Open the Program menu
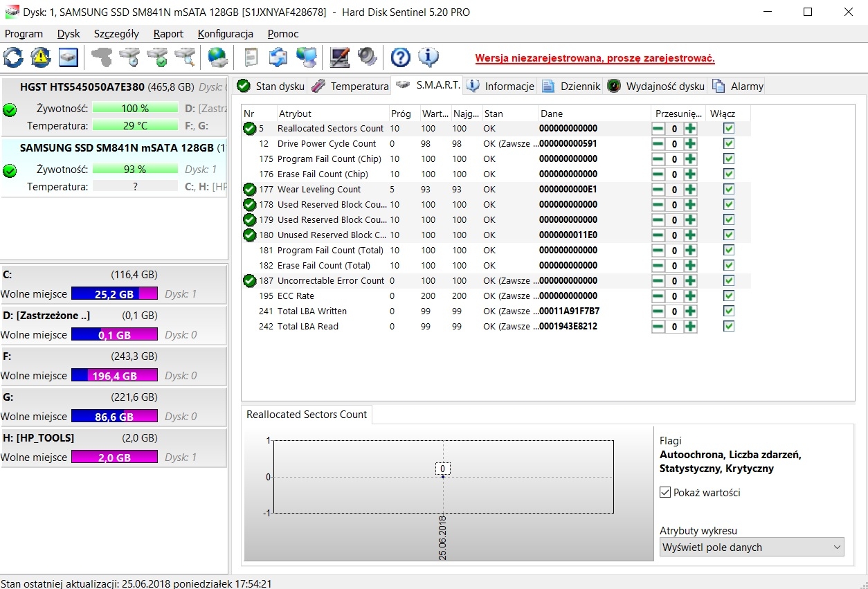Screen dimensions: 868x589 click(x=24, y=33)
